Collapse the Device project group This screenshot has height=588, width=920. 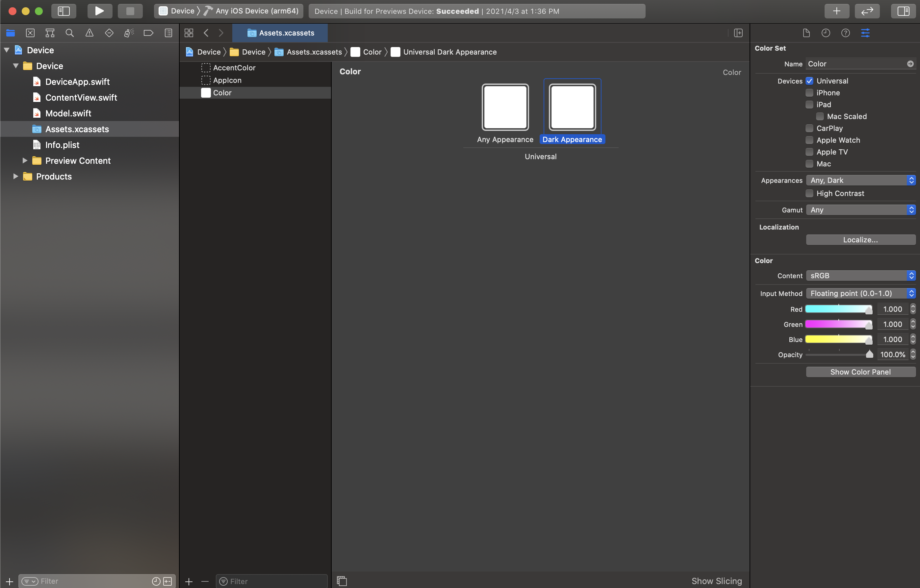tap(7, 50)
